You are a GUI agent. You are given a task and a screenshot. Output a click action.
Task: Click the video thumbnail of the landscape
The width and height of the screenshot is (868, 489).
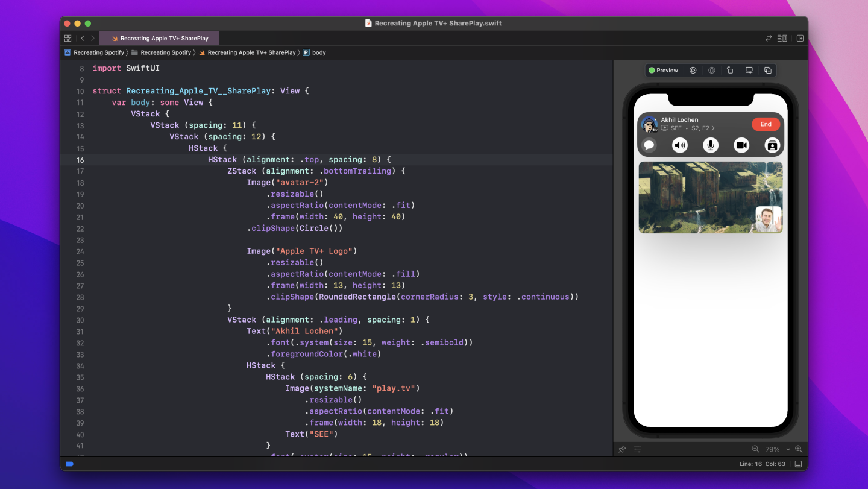click(x=710, y=197)
